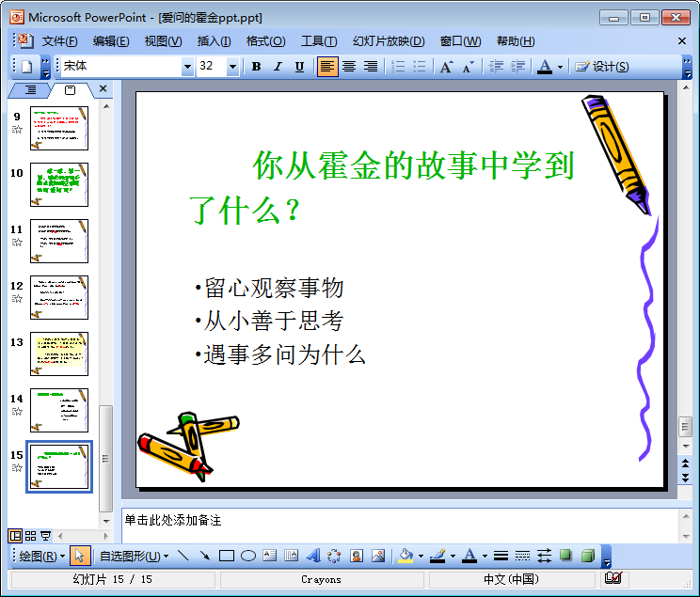This screenshot has width=700, height=597.
Task: Apply Line Color brush
Action: [437, 556]
